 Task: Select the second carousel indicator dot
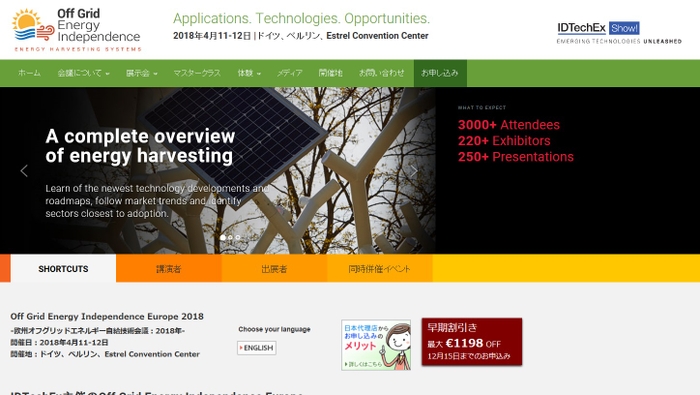230,237
